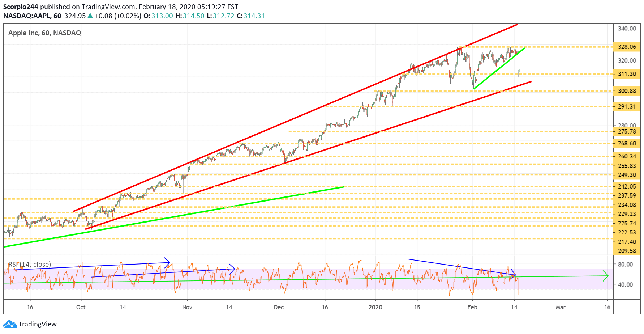This screenshot has width=644, height=334.
Task: Click the 209.58 price level label
Action: (x=627, y=251)
